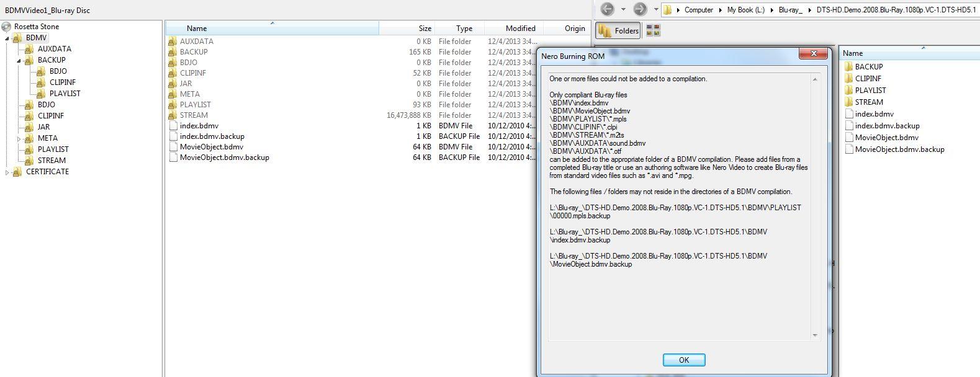Select the index.bdmv.backup name in the file browser pane

[888, 126]
